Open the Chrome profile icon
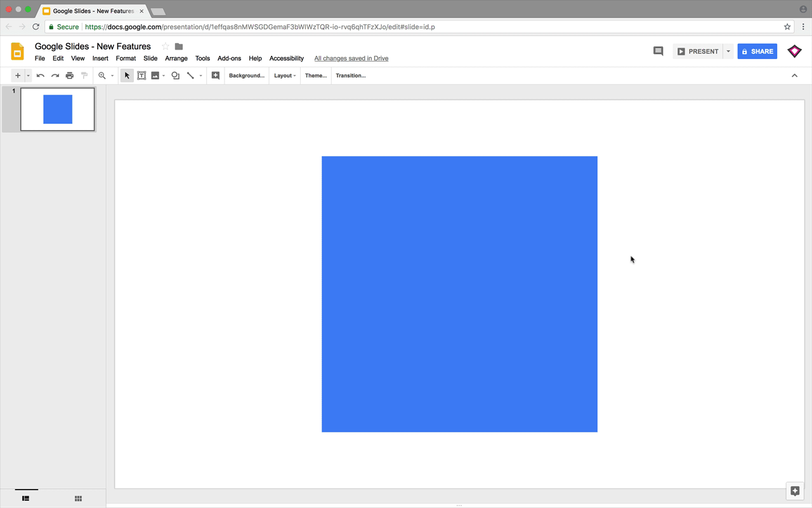Screen dimensions: 812x508 tap(803, 10)
